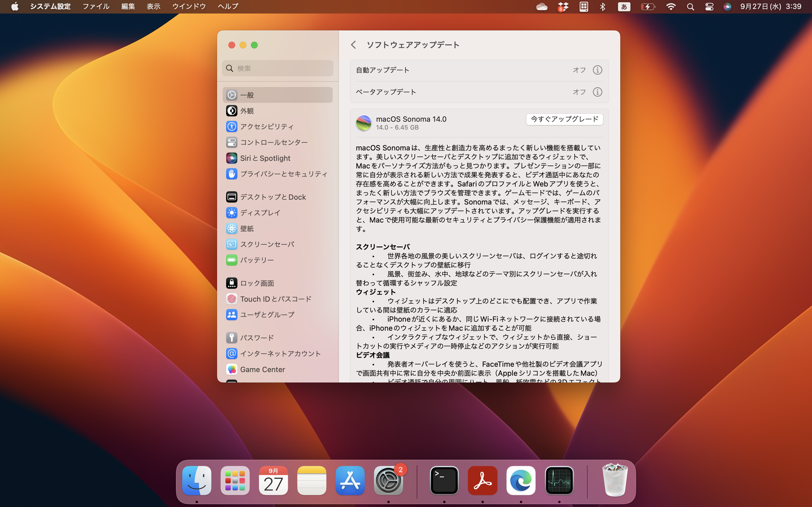812x507 pixels.
Task: Show info for ベータアップデート setting
Action: click(597, 92)
